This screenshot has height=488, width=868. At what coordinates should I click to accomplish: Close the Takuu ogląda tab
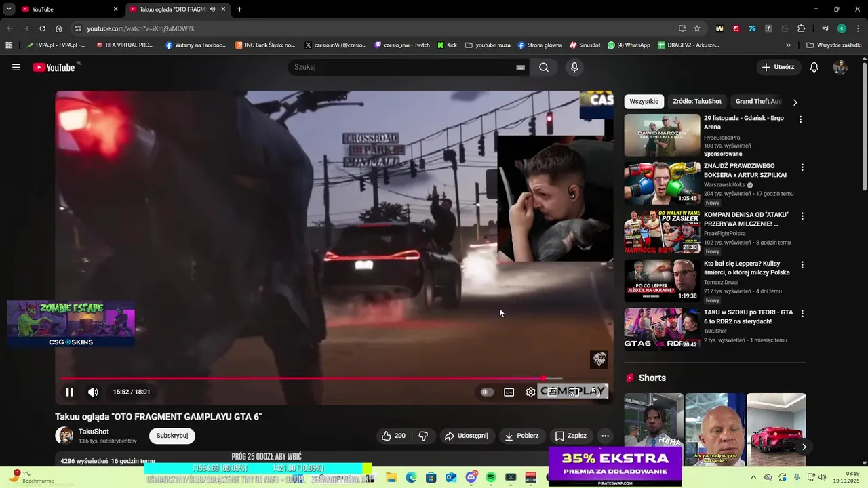[x=223, y=9]
